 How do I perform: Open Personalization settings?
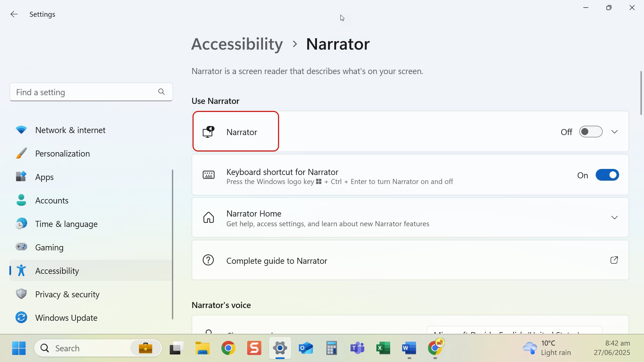(91, 154)
